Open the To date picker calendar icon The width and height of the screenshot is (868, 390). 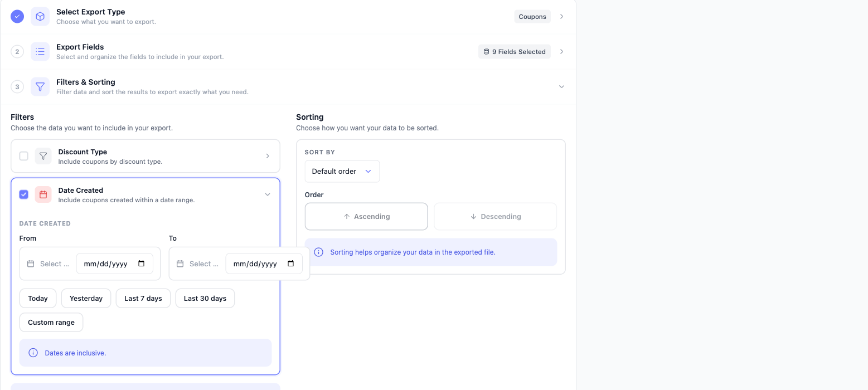click(x=290, y=264)
